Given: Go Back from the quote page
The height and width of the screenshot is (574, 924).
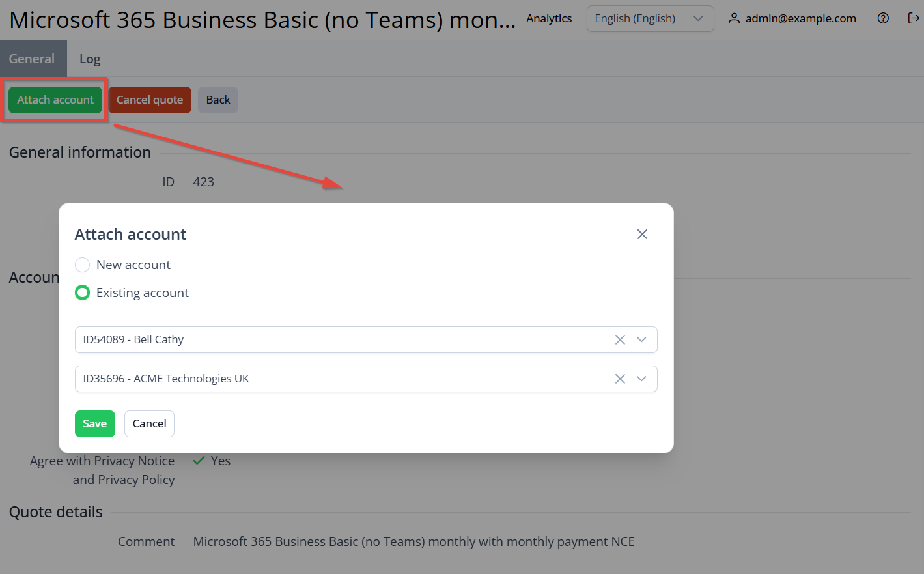Looking at the screenshot, I should pos(218,100).
